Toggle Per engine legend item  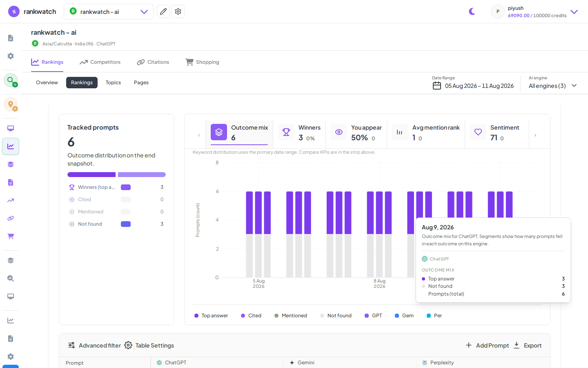[x=434, y=316]
